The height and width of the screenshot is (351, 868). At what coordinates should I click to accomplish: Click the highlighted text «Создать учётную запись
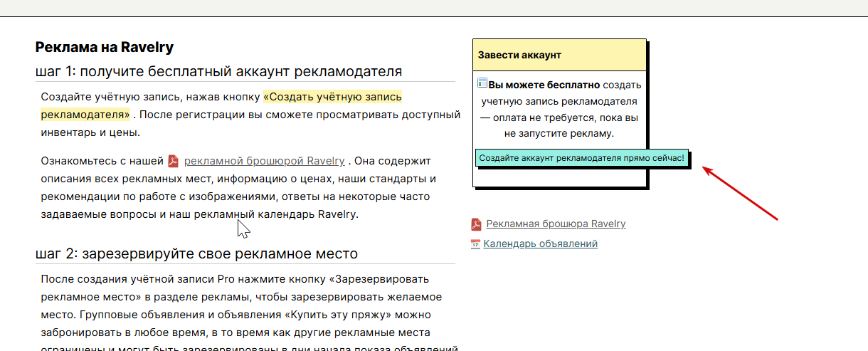tap(333, 97)
